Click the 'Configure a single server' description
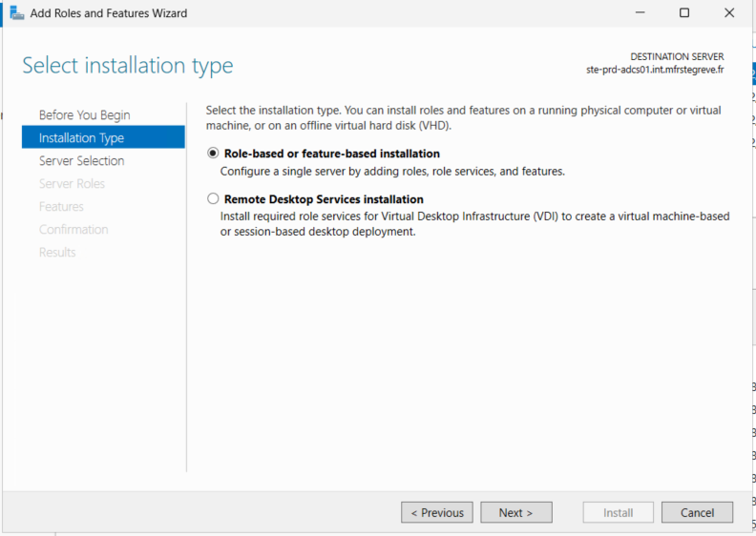Image resolution: width=756 pixels, height=536 pixels. (x=392, y=172)
